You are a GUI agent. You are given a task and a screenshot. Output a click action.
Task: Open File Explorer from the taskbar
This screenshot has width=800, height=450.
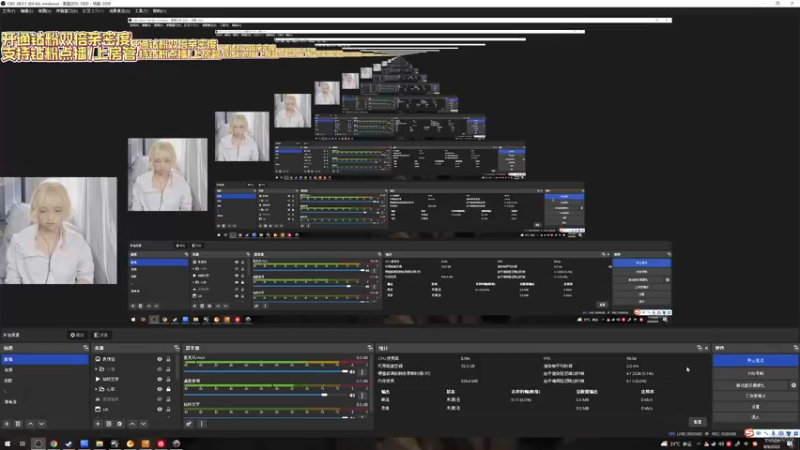tap(99, 444)
